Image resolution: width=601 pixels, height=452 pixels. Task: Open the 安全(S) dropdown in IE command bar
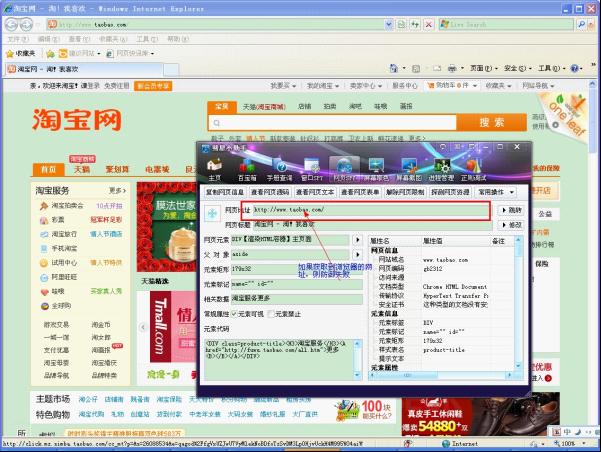(517, 68)
